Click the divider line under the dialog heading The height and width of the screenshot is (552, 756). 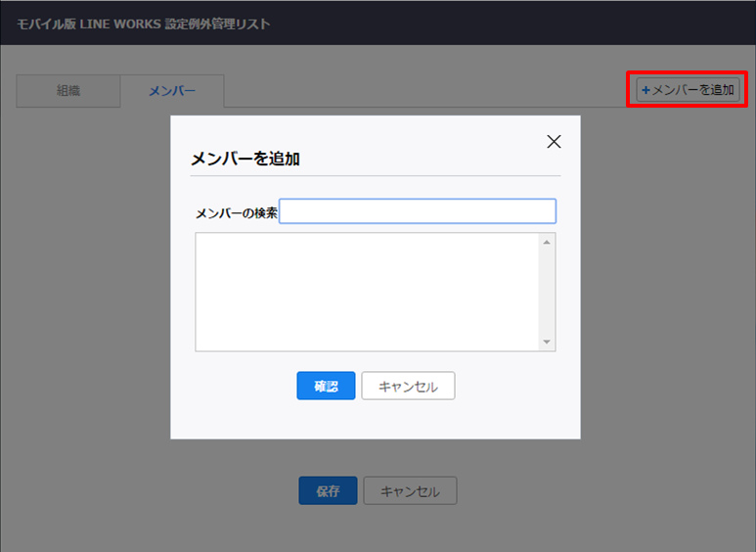tap(375, 176)
